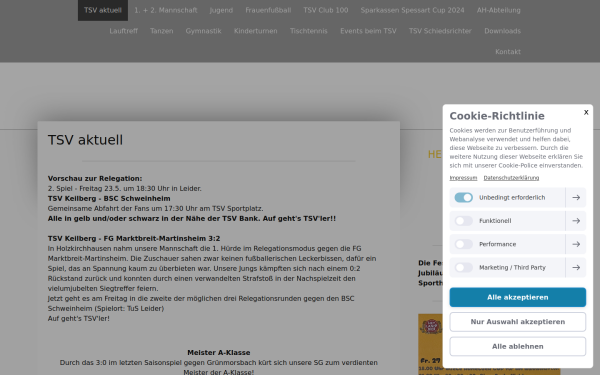Click the Vorschau zur Relegation heading
The height and width of the screenshot is (375, 600).
click(x=95, y=178)
